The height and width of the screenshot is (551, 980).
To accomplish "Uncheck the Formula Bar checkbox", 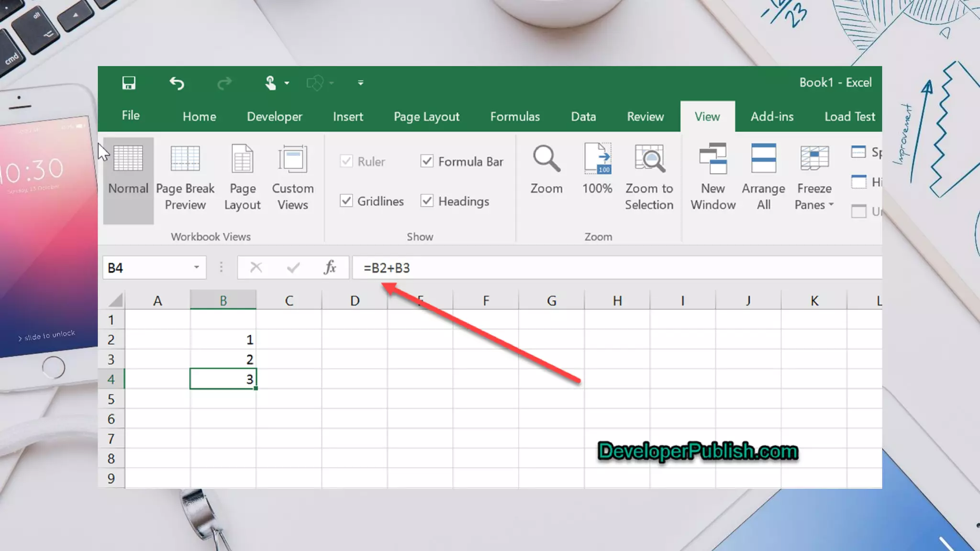I will [x=427, y=161].
